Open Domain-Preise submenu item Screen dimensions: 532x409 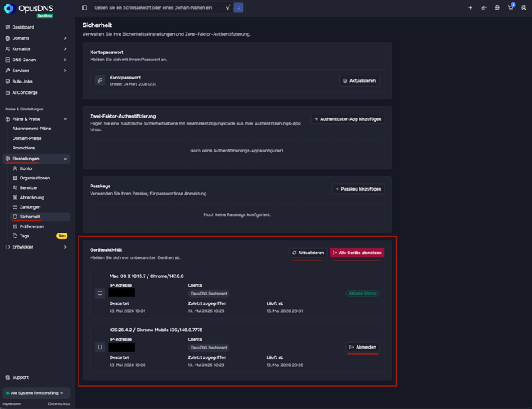pyautogui.click(x=27, y=138)
